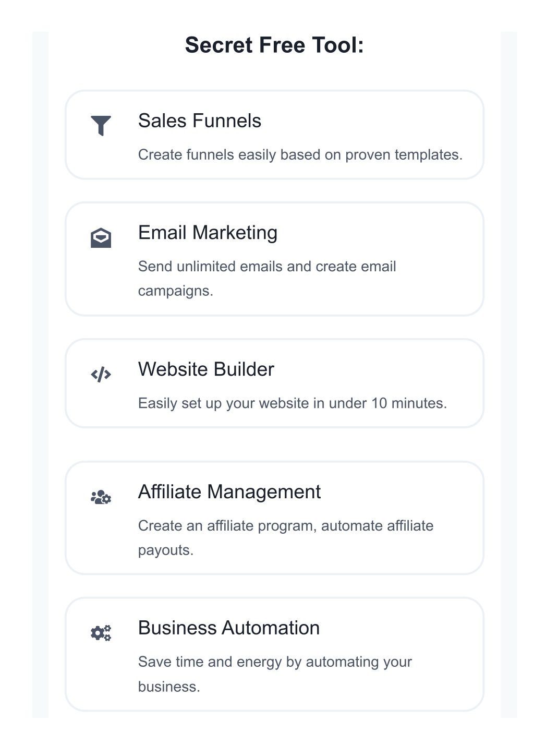The height and width of the screenshot is (756, 534).
Task: Open the Sales Funnels heading
Action: click(x=200, y=121)
